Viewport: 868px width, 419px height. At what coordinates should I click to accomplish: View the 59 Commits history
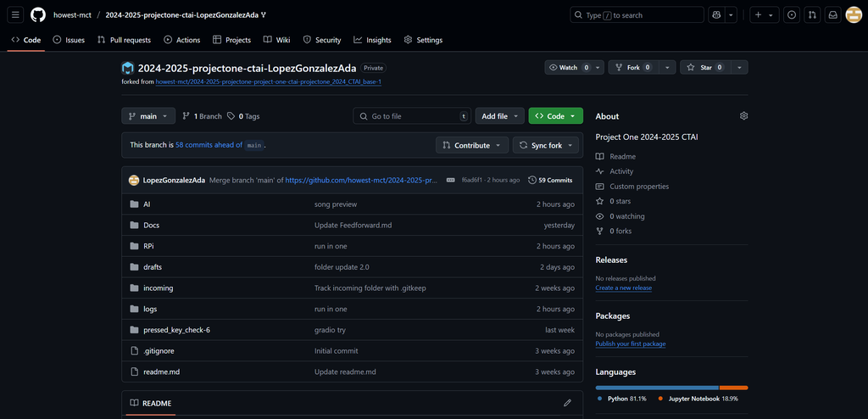tap(550, 180)
